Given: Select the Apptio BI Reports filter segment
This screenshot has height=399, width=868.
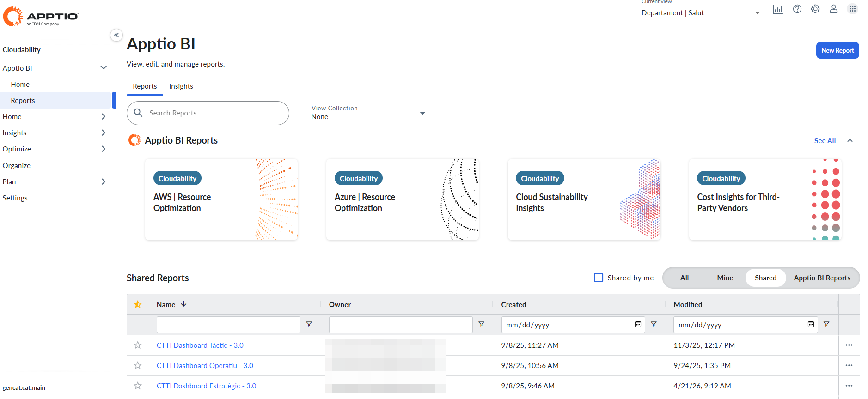Looking at the screenshot, I should point(822,278).
